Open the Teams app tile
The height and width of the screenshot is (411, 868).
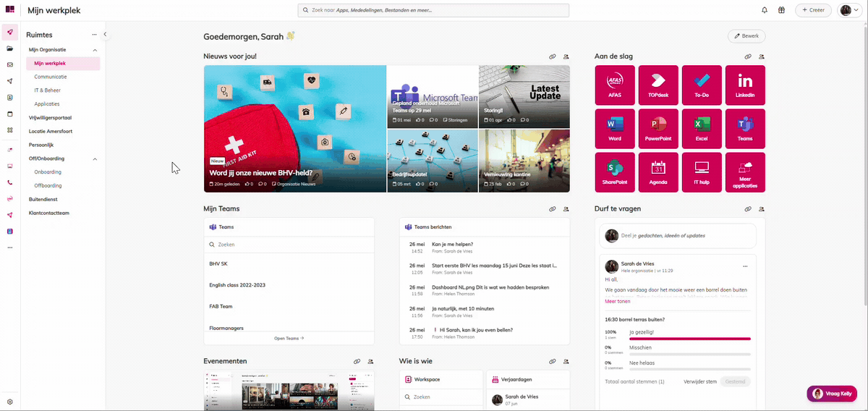pos(745,129)
